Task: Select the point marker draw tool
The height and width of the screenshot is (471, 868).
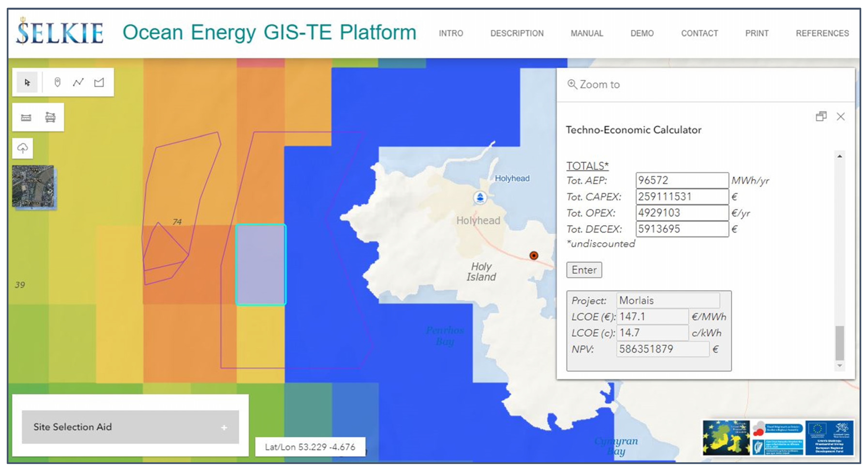Action: click(57, 82)
